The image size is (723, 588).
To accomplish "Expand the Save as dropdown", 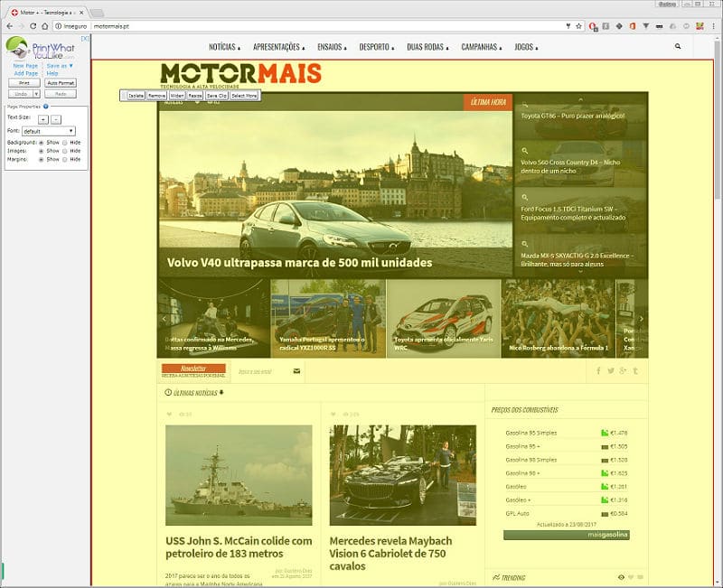I will [x=60, y=66].
